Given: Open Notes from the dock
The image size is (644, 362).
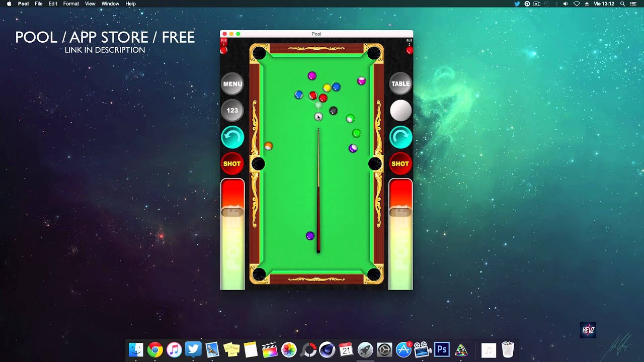Looking at the screenshot, I should pyautogui.click(x=251, y=349).
